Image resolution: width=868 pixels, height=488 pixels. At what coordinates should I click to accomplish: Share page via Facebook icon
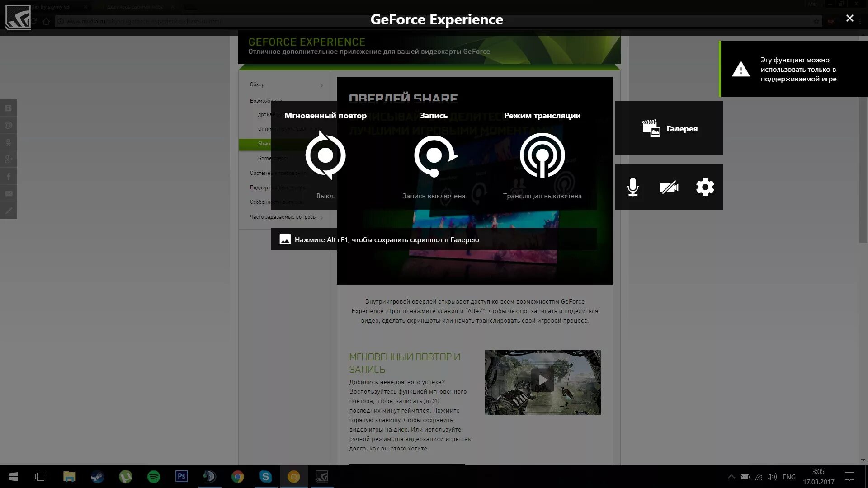pos(8,177)
